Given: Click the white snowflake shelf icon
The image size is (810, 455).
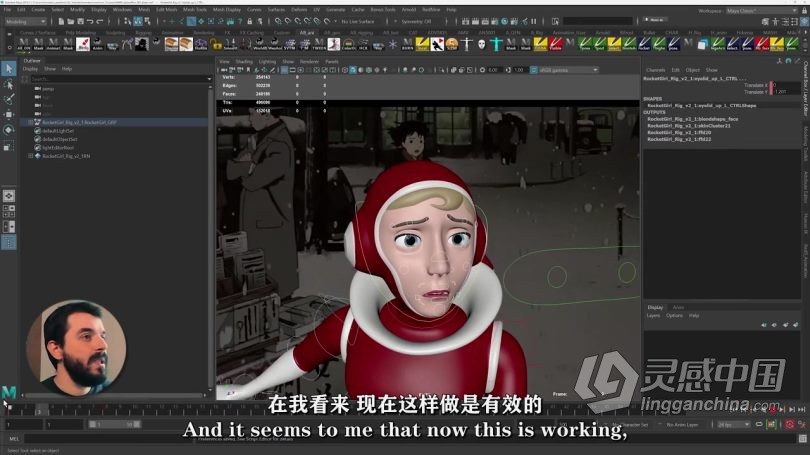Looking at the screenshot, I should tap(393, 44).
